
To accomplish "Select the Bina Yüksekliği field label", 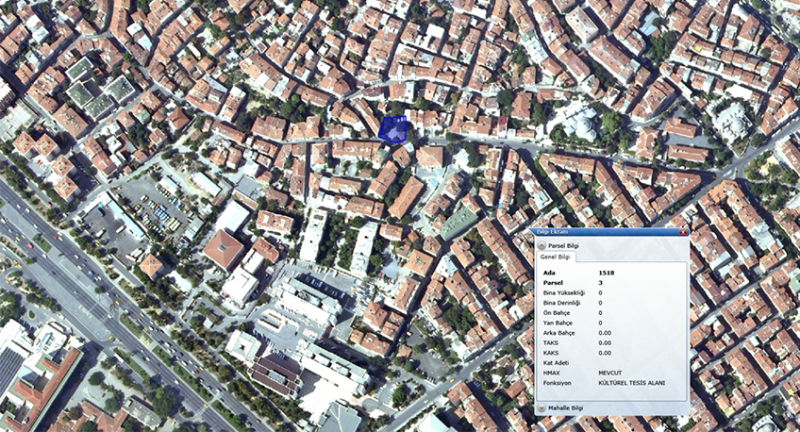I will [563, 292].
